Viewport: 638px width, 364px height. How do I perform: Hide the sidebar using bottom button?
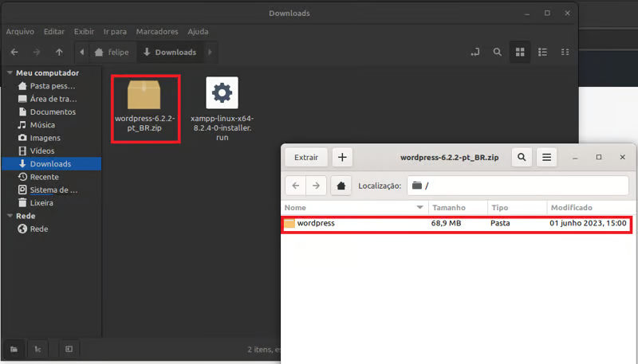point(69,349)
